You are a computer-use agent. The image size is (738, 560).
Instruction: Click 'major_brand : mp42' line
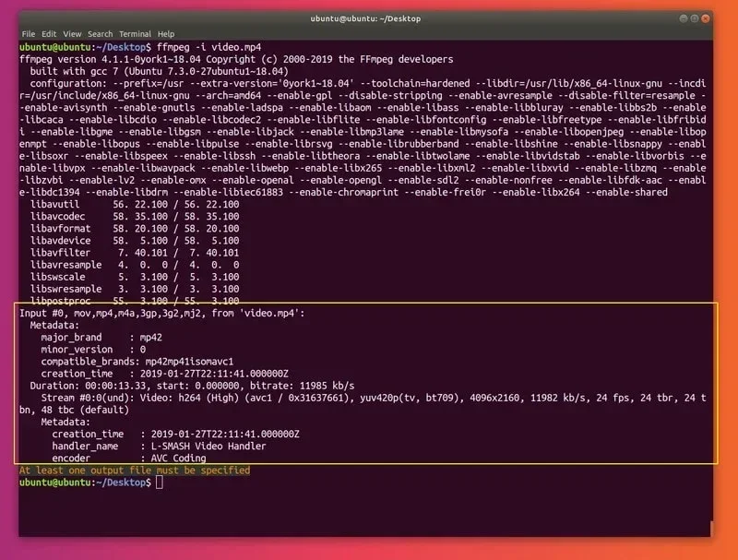coord(101,338)
